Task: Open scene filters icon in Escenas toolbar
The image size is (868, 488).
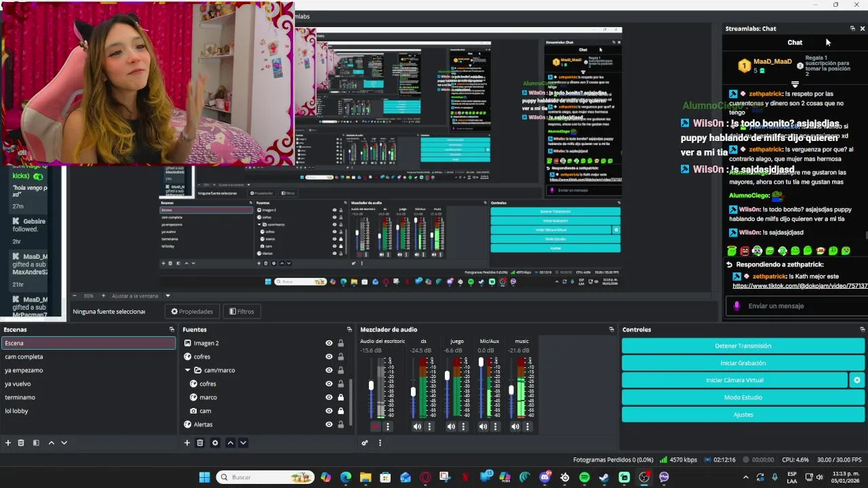Action: [x=36, y=443]
